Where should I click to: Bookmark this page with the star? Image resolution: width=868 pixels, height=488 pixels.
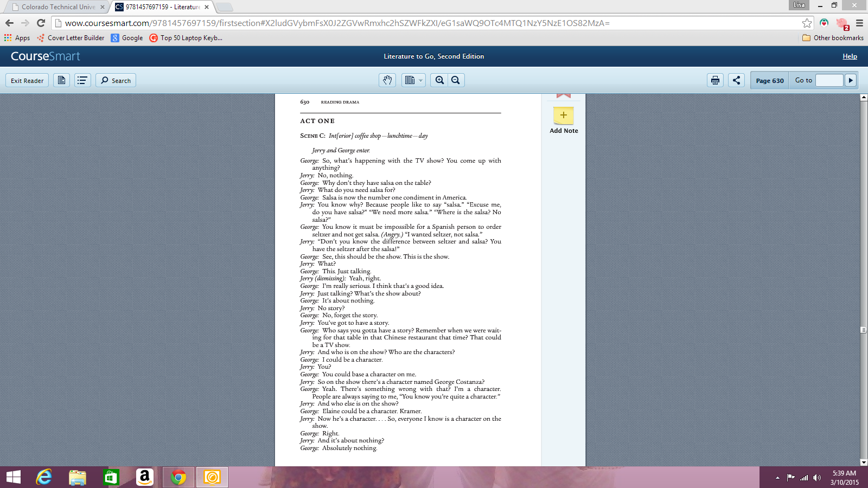[x=807, y=23]
